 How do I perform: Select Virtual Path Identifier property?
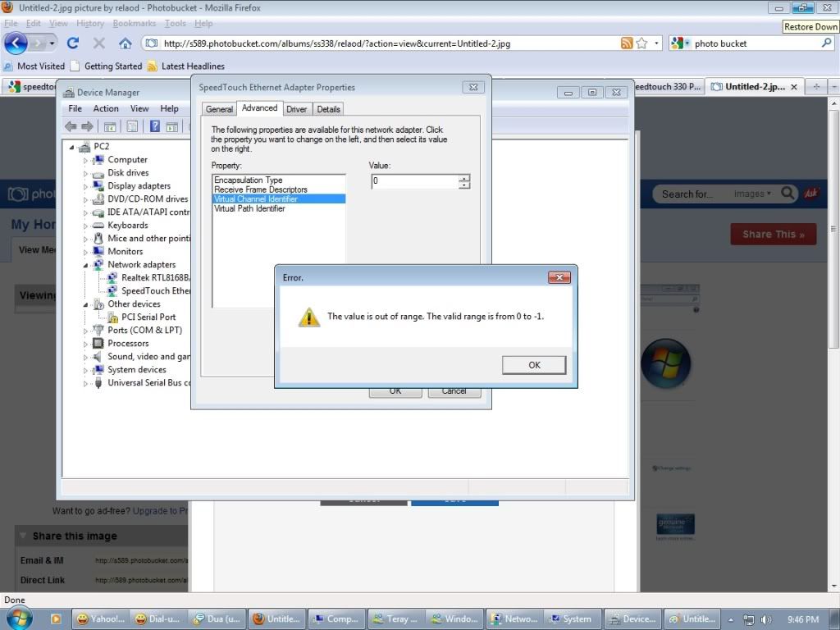pyautogui.click(x=249, y=209)
